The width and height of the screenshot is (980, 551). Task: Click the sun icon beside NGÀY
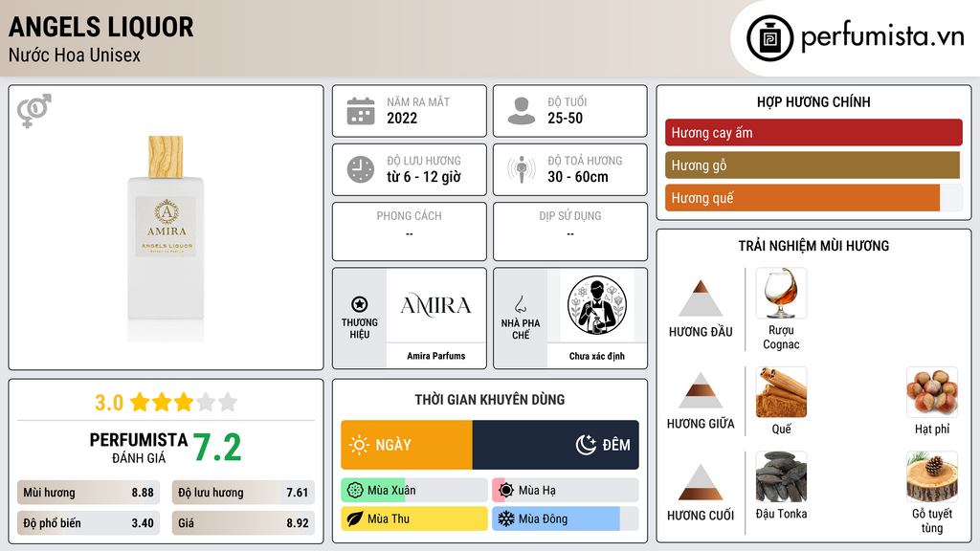359,445
